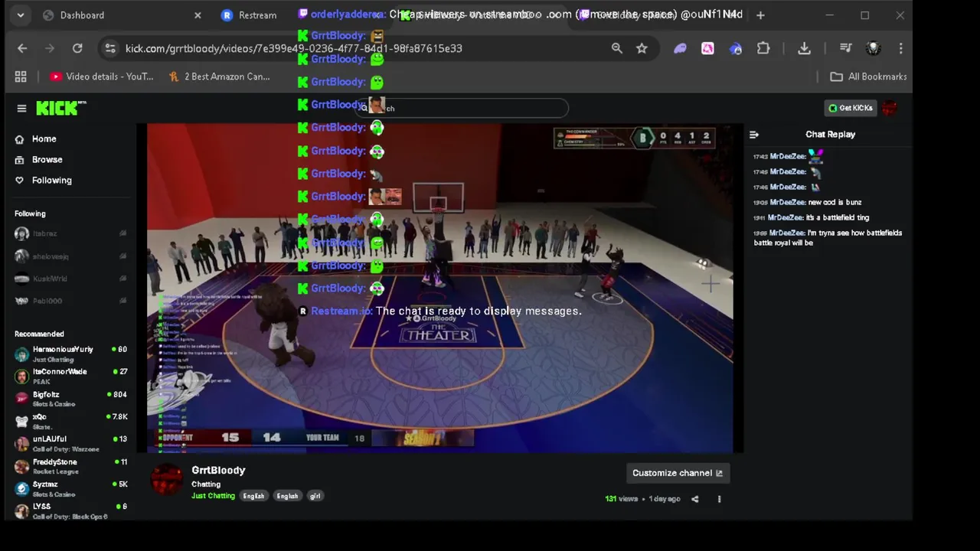Collapse the Chat Replay panel
The image size is (980, 551).
(x=754, y=135)
